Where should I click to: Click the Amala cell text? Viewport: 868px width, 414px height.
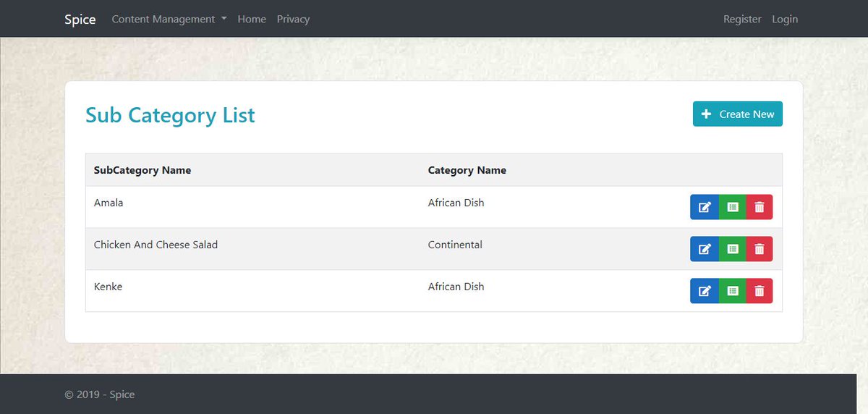tap(109, 203)
